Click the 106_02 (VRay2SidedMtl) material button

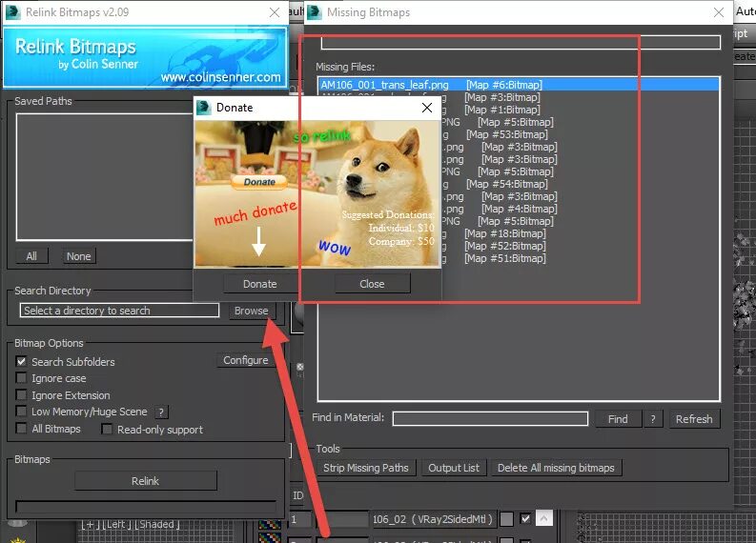[433, 519]
